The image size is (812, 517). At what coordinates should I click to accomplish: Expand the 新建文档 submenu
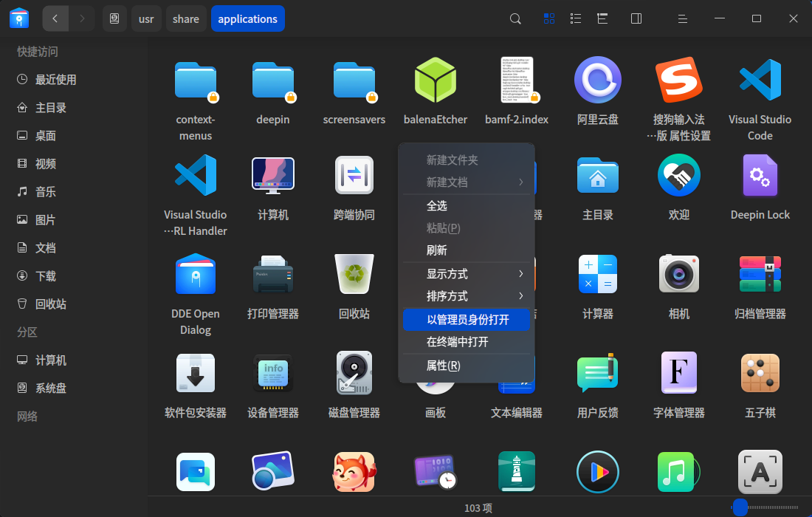click(467, 182)
